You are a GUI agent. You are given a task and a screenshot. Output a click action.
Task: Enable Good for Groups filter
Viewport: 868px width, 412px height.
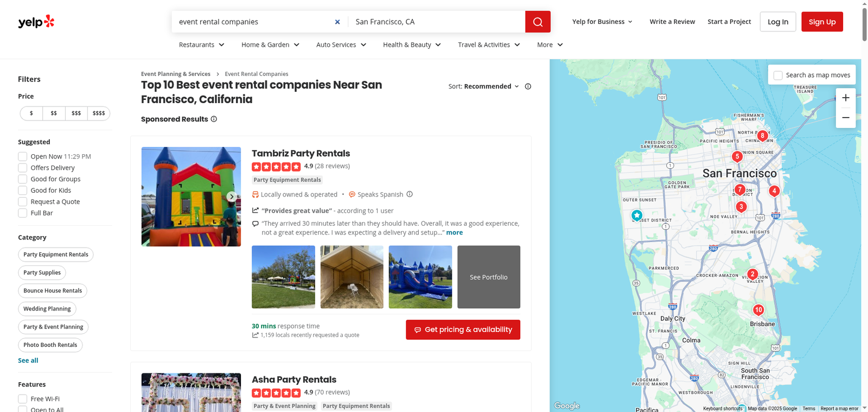click(x=23, y=179)
